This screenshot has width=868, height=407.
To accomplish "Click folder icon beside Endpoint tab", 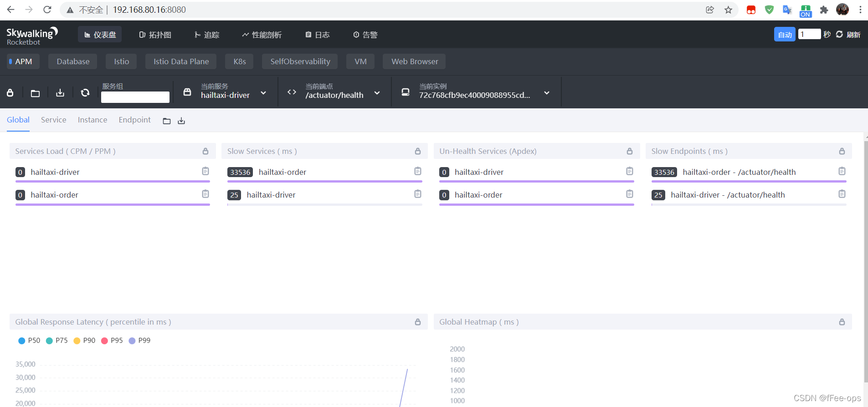I will point(167,121).
